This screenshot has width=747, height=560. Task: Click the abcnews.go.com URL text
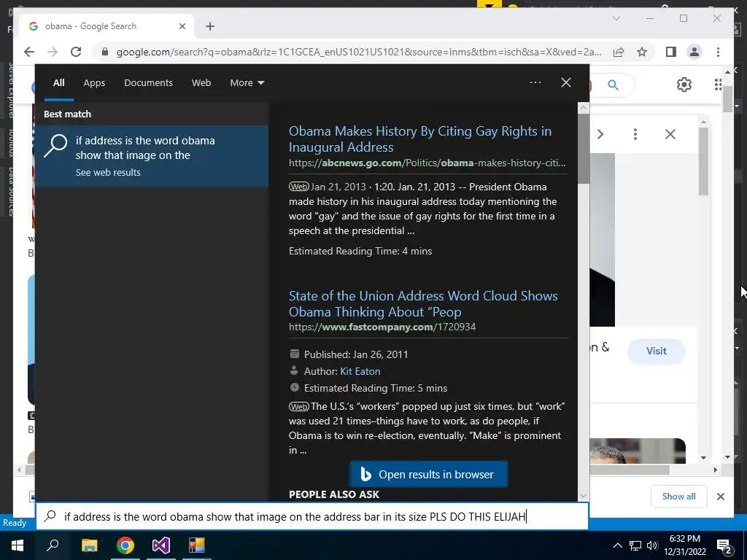click(427, 163)
